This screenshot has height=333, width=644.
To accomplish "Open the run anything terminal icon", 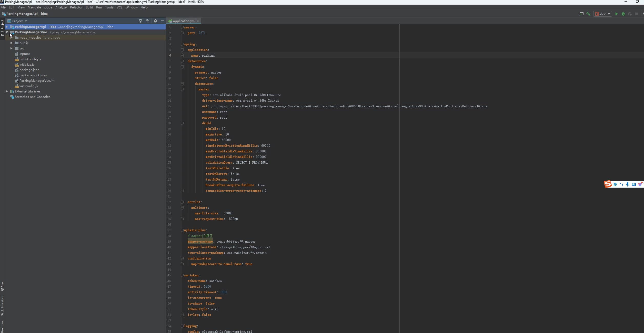I will [582, 14].
